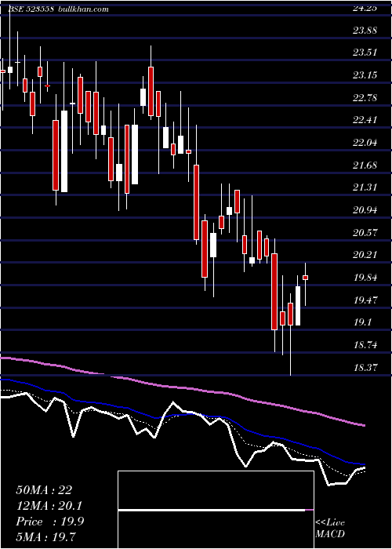392x549 pixels.
Task: Click the 22.41 price axis label
Action: 365,120
